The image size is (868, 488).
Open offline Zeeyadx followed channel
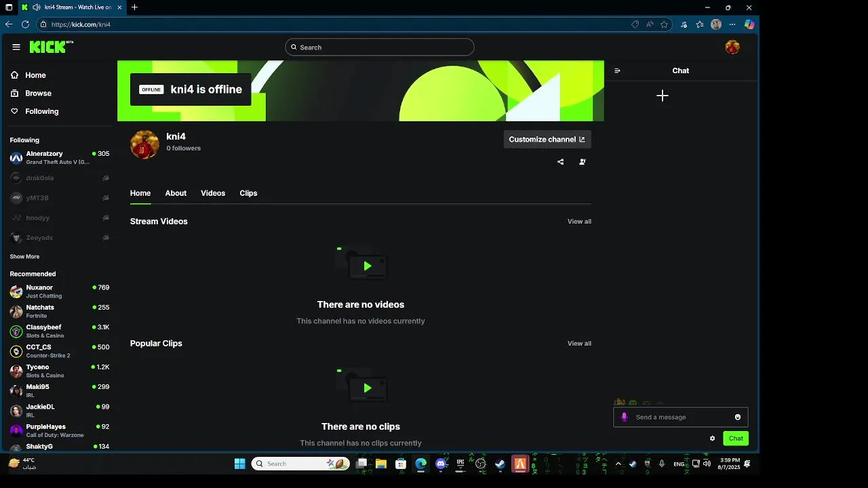click(x=60, y=238)
